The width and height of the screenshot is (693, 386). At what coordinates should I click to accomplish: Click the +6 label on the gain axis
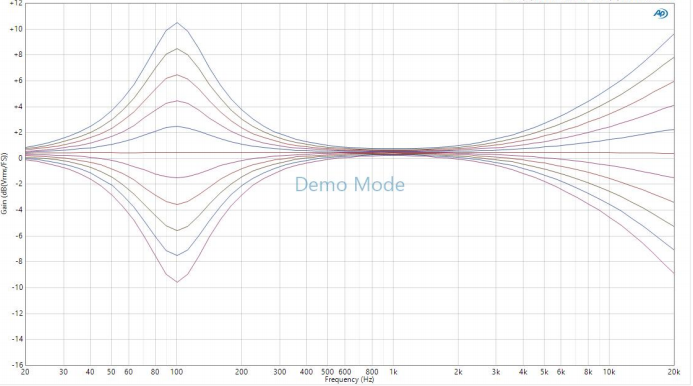[18, 81]
